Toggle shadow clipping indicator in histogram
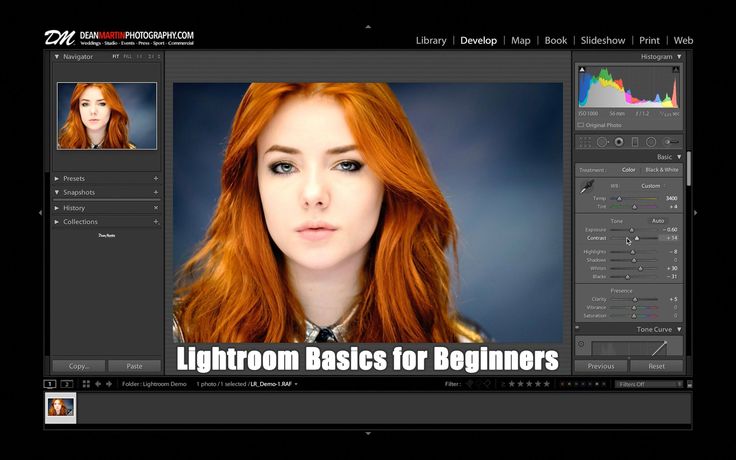 pyautogui.click(x=582, y=69)
